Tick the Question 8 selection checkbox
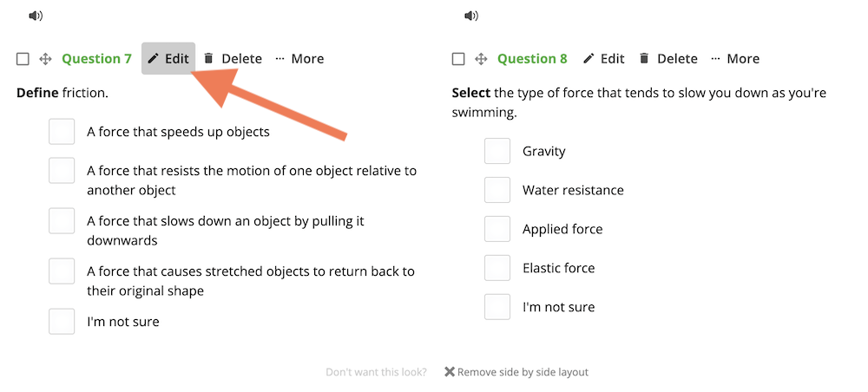The image size is (868, 392). 458,59
